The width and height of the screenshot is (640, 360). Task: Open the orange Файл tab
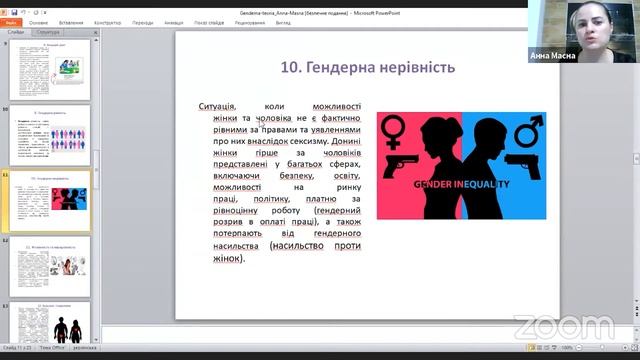click(11, 23)
